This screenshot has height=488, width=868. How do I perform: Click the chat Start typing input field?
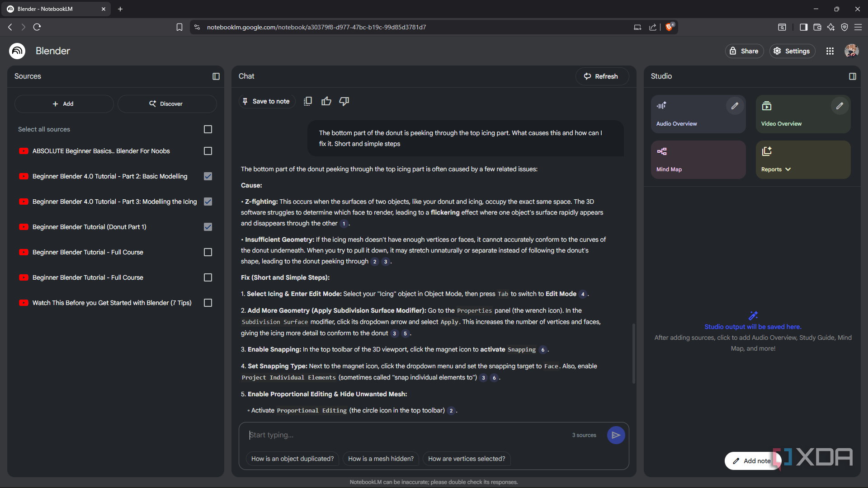407,435
